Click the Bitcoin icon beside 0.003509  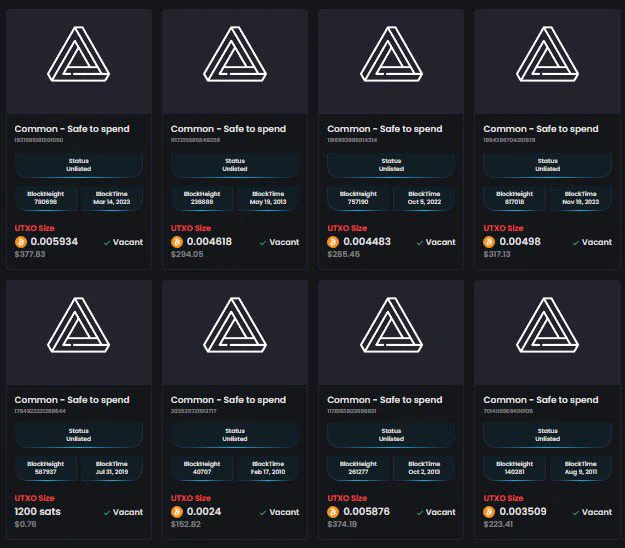tap(489, 512)
